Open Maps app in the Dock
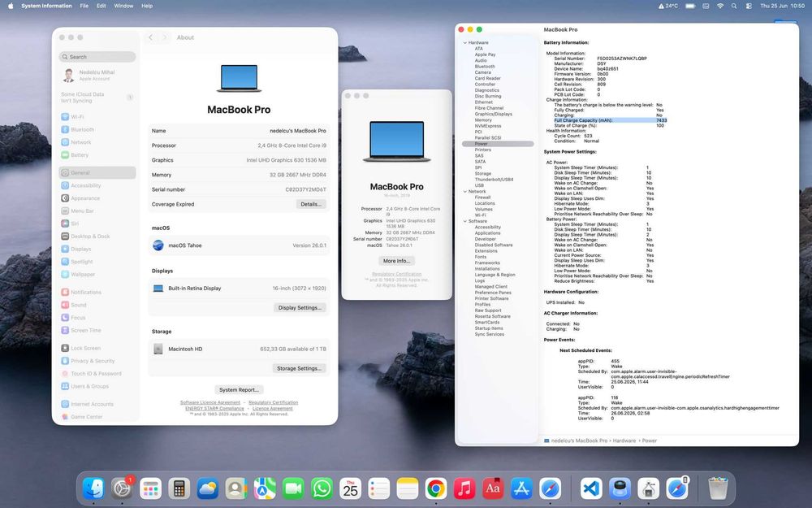Viewport: 812px width, 508px height. [x=265, y=488]
